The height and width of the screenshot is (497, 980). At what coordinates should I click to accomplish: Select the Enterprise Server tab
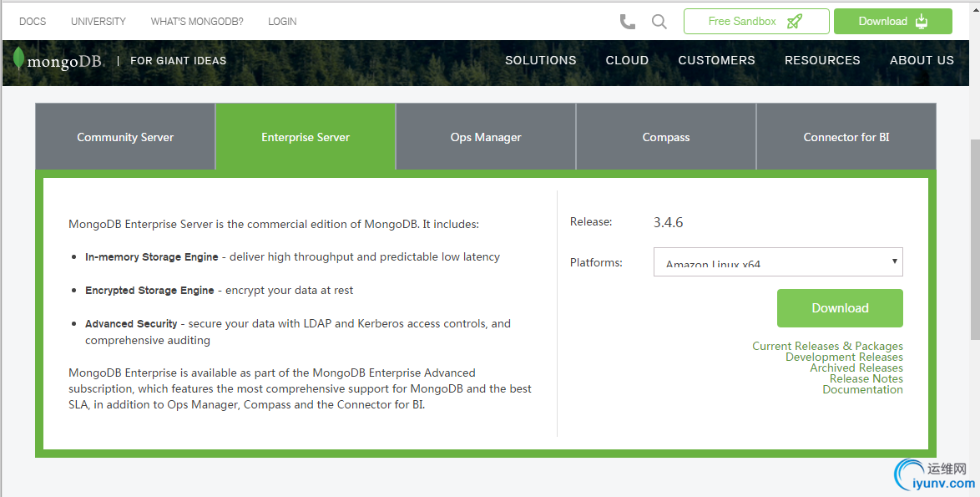pyautogui.click(x=306, y=137)
